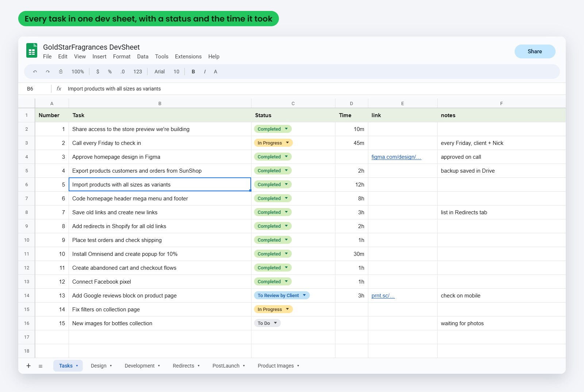Viewport: 584px width, 392px height.
Task: Click the print icon in toolbar
Action: (x=61, y=72)
